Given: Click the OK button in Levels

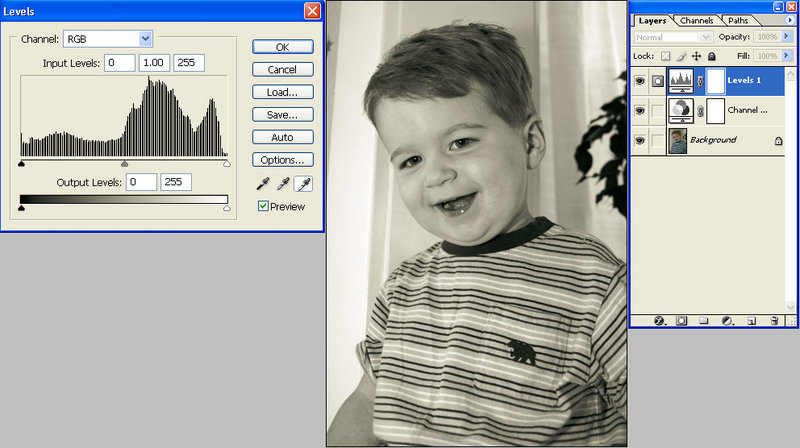Looking at the screenshot, I should 282,47.
